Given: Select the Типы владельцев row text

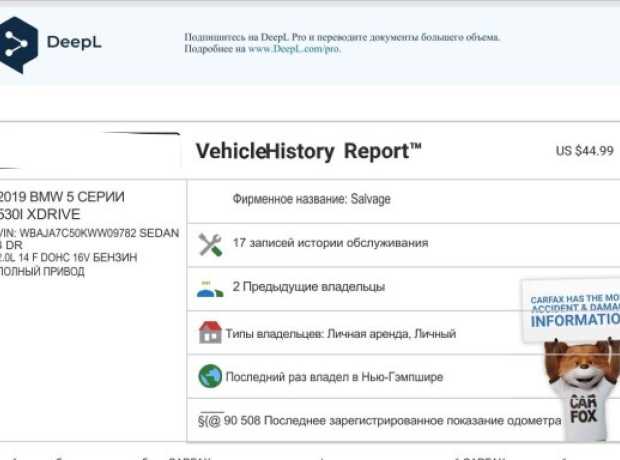Looking at the screenshot, I should pos(340,334).
